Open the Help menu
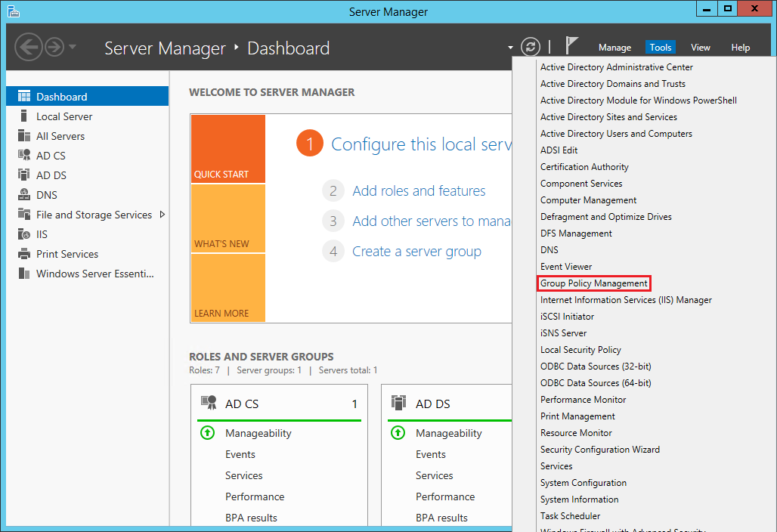This screenshot has height=532, width=777. point(740,48)
